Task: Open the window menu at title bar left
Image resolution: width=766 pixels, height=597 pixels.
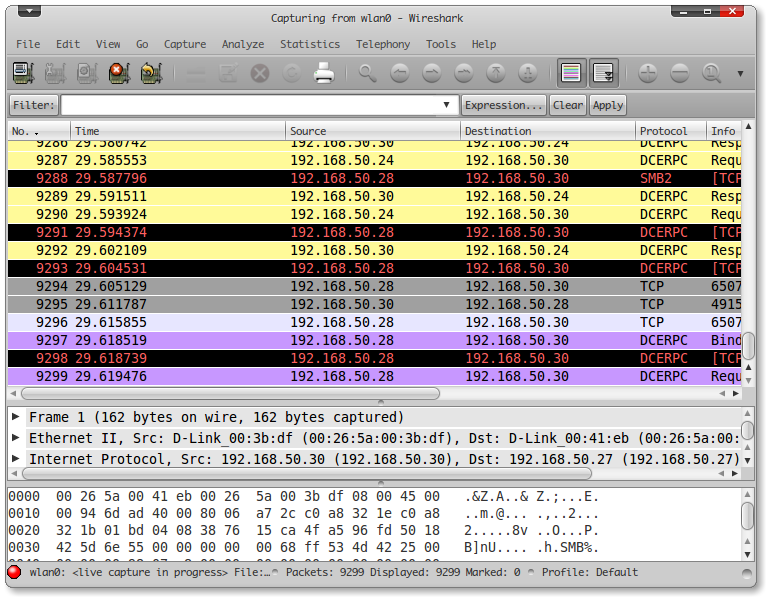Action: click(x=29, y=11)
